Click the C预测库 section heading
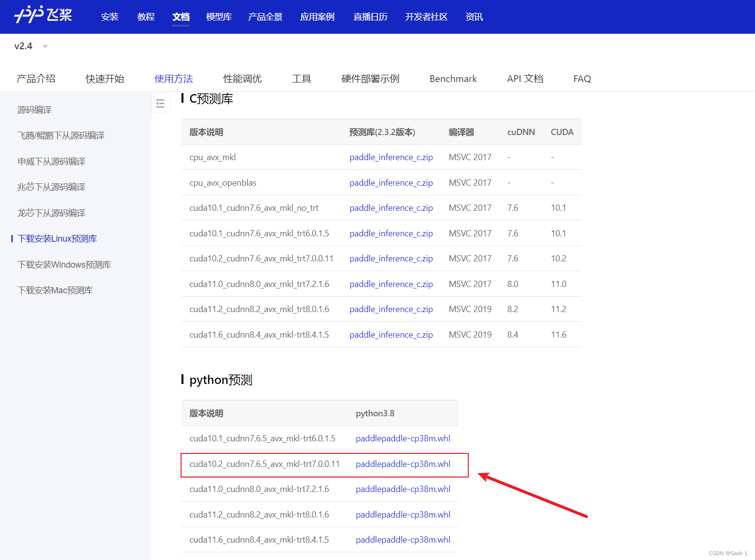Image resolution: width=755 pixels, height=560 pixels. 211,99
